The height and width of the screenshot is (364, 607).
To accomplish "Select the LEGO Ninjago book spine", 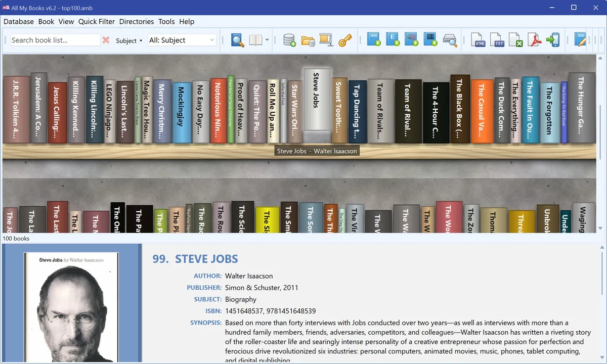I will tap(110, 111).
